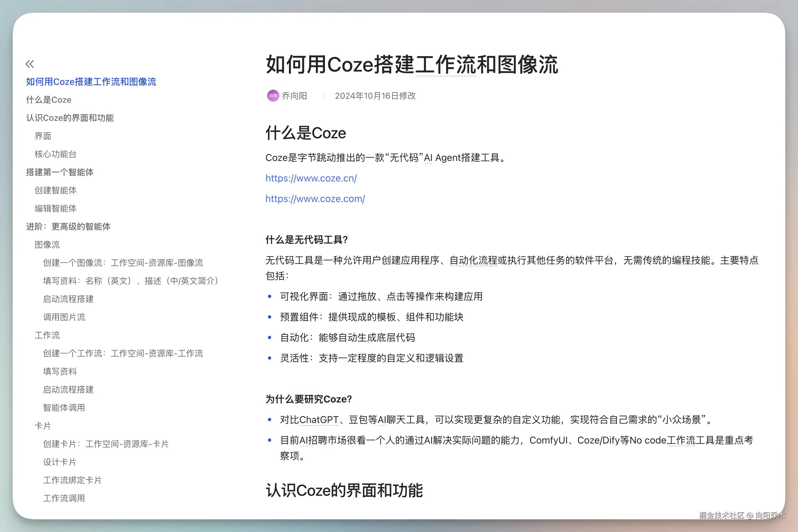The image size is (798, 532).
Task: Select 认识Coze的界面和功能 outline entry
Action: click(x=70, y=118)
